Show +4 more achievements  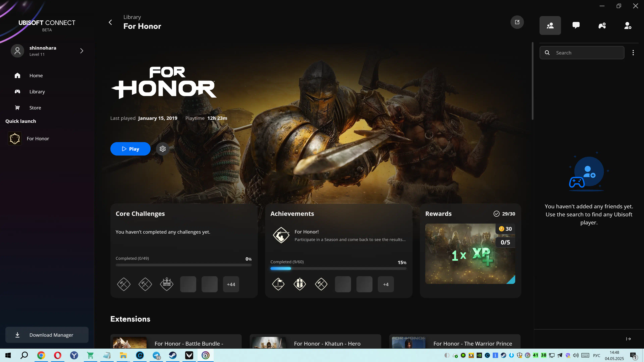(x=386, y=284)
